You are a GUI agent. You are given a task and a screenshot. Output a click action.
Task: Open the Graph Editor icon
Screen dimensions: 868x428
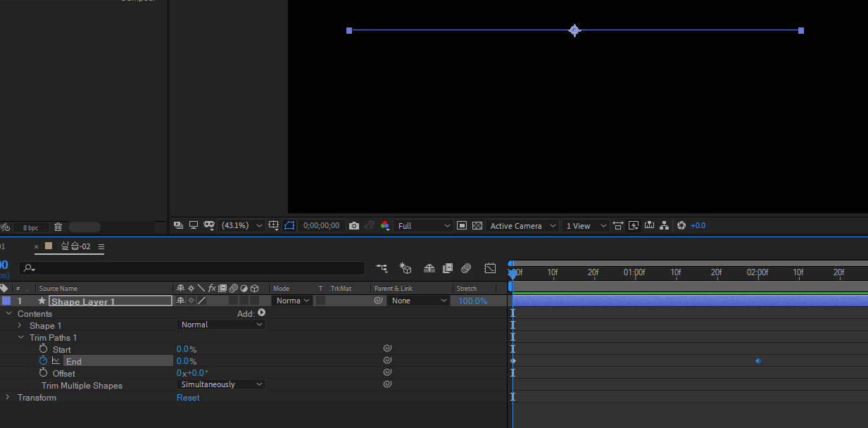(490, 268)
